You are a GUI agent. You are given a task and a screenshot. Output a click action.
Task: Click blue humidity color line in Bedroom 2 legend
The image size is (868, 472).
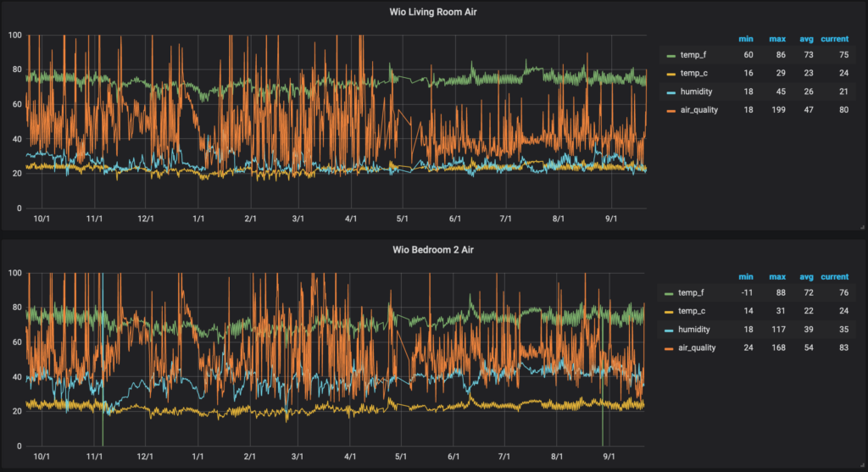tap(671, 330)
